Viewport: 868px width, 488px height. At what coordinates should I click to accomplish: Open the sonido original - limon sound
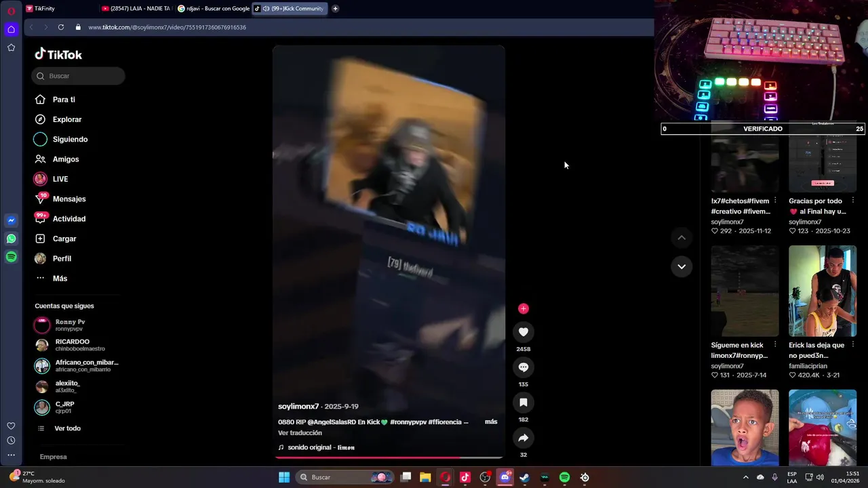pos(316,447)
